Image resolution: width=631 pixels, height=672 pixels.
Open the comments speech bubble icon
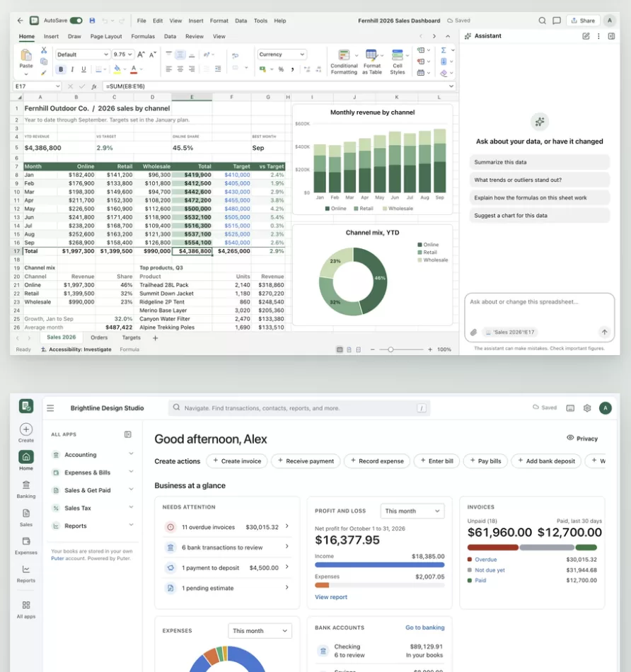pos(557,21)
